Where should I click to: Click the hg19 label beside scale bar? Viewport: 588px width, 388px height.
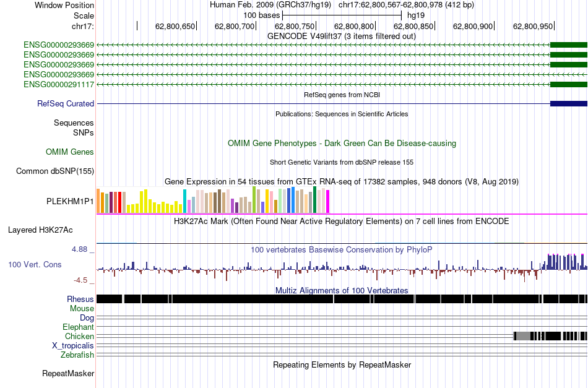click(416, 15)
